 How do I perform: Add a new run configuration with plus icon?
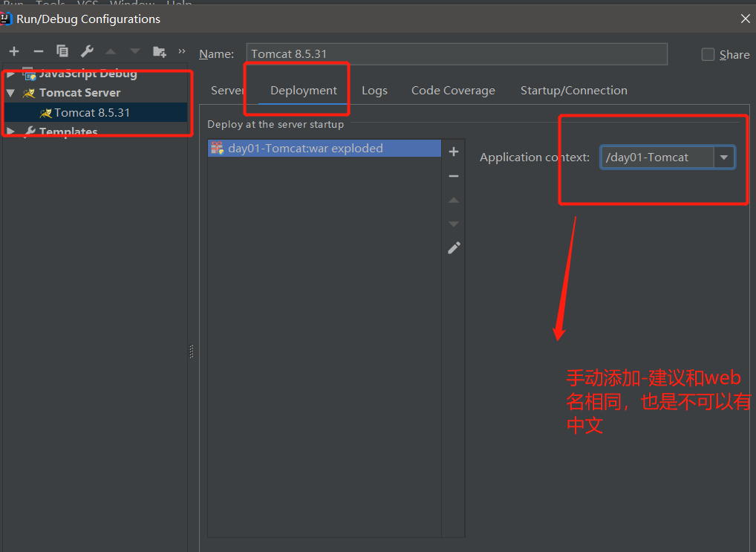click(14, 51)
